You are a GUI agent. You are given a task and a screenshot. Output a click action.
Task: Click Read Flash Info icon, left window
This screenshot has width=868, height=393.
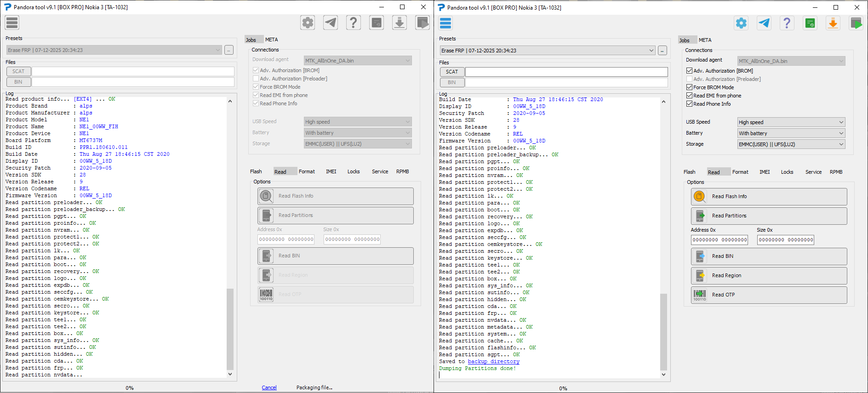266,196
